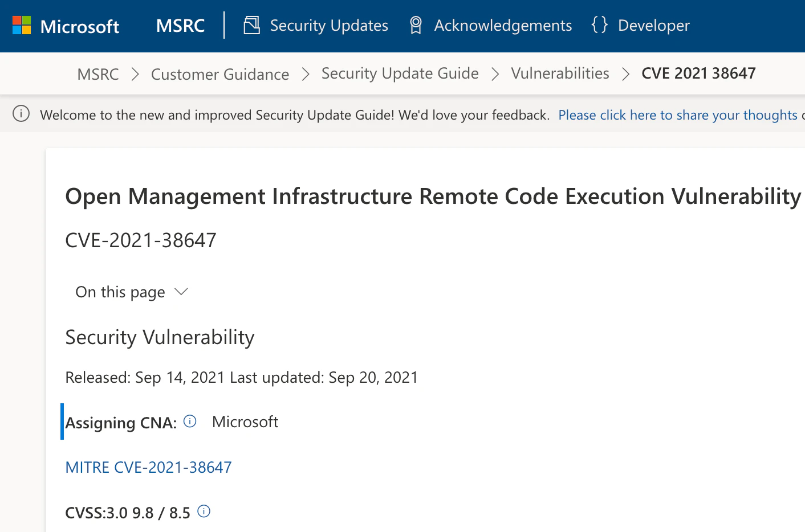Click the On this page chevron arrow
Screen dimensions: 805x532
tap(181, 292)
